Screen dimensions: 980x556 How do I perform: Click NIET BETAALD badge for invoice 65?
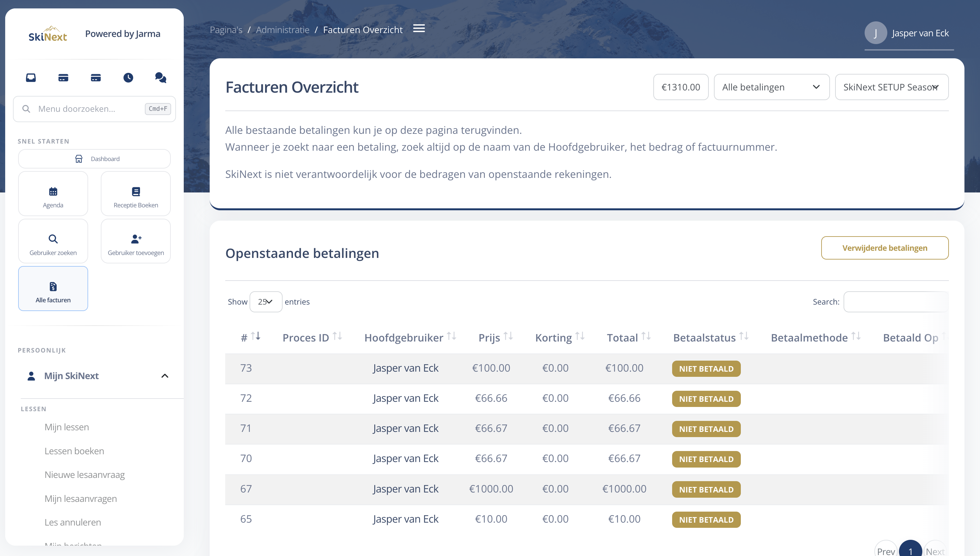706,520
